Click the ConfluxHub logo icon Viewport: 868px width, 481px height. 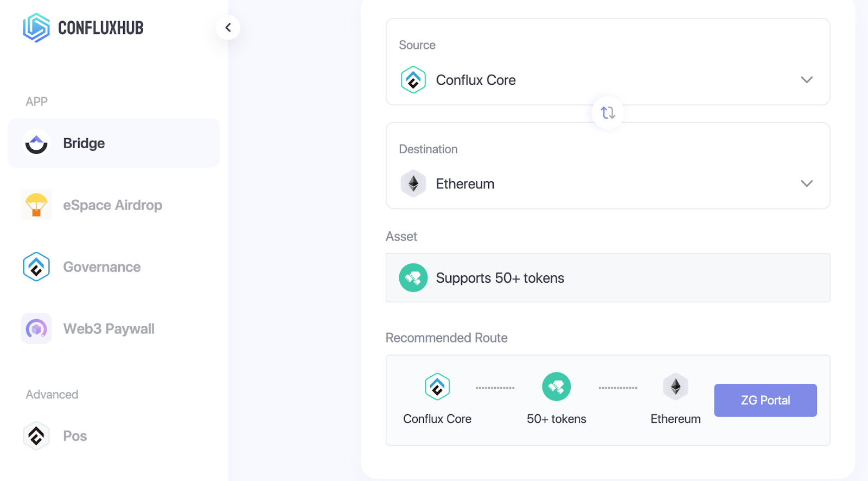36,28
